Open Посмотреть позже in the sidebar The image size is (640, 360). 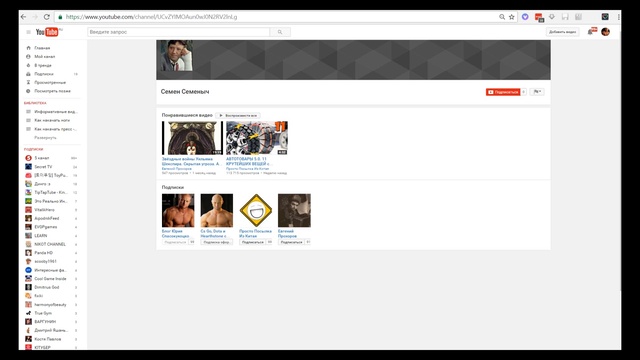point(52,91)
